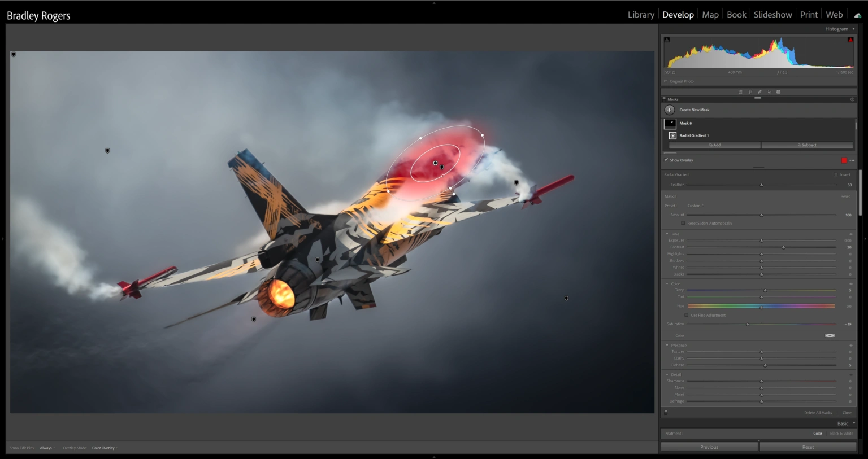Select the Masking tool circle icon
Screen dimensions: 868x459
pos(778,92)
